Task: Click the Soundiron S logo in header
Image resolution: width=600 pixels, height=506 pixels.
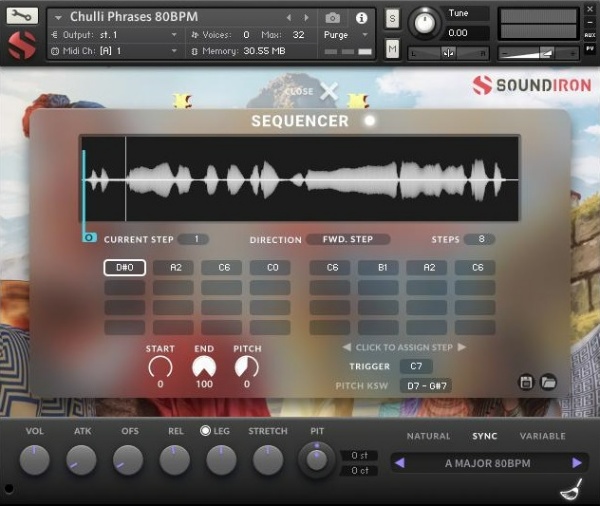Action: click(x=22, y=46)
